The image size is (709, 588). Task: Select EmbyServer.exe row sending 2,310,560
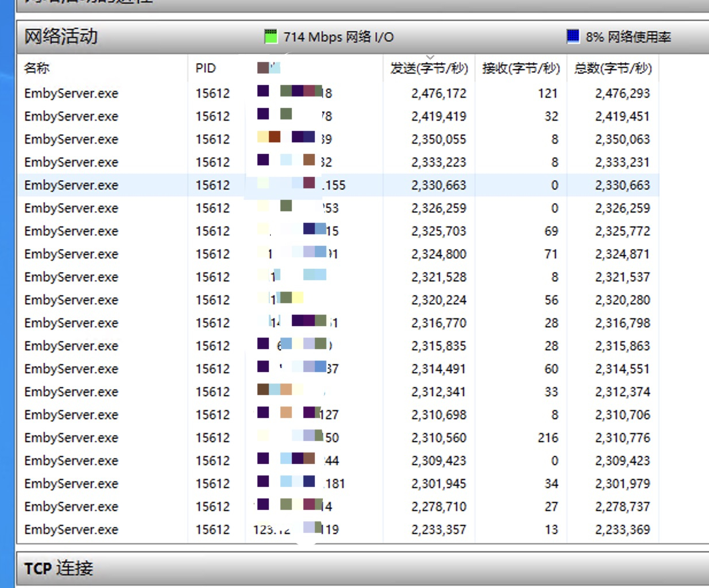coord(338,438)
